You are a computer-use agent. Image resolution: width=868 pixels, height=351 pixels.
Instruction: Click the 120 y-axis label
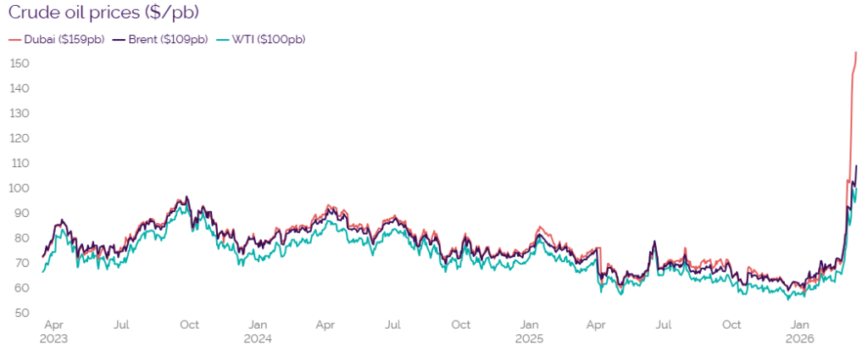(x=18, y=138)
